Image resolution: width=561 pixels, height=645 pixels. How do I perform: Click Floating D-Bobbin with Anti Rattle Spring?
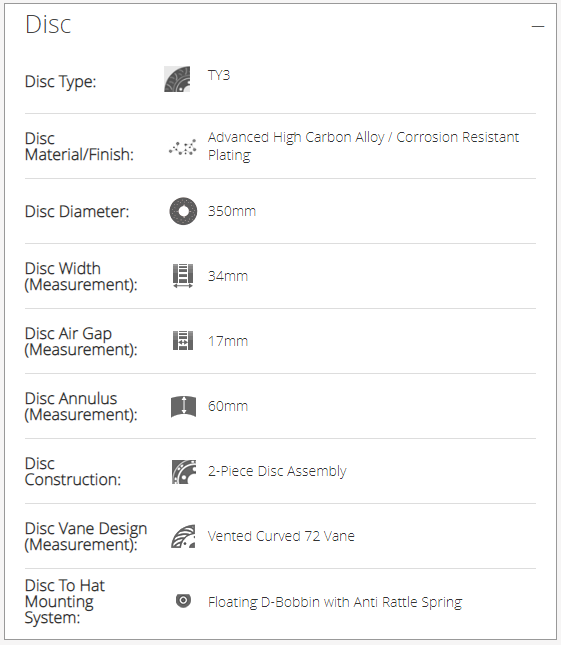[335, 602]
